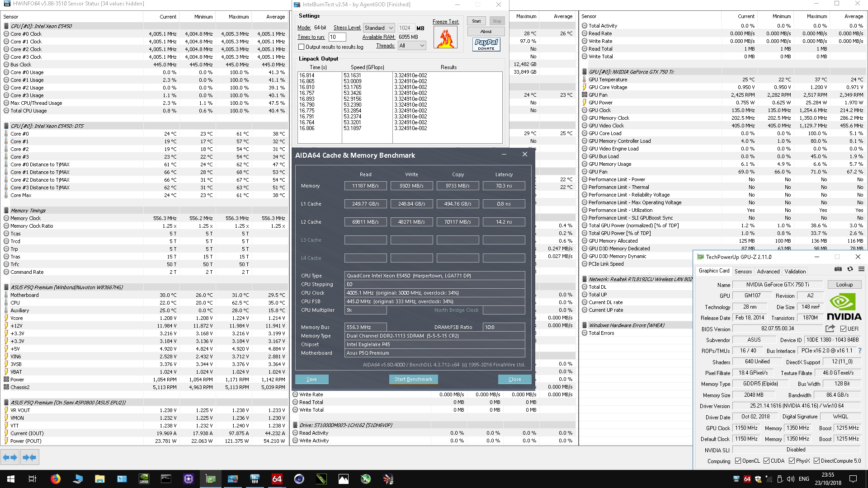Toggle the DirectCompute 5.0 checkbox
Screen dimensions: 868x488
(816, 461)
